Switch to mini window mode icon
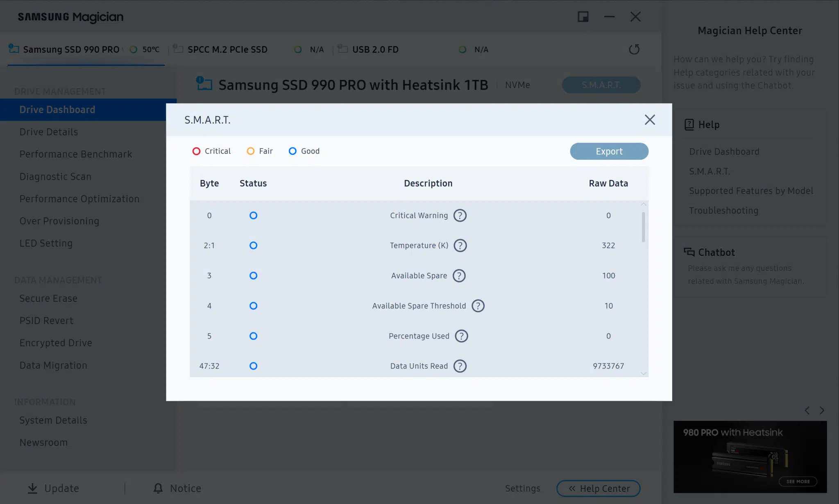This screenshot has height=504, width=839. coord(583,17)
